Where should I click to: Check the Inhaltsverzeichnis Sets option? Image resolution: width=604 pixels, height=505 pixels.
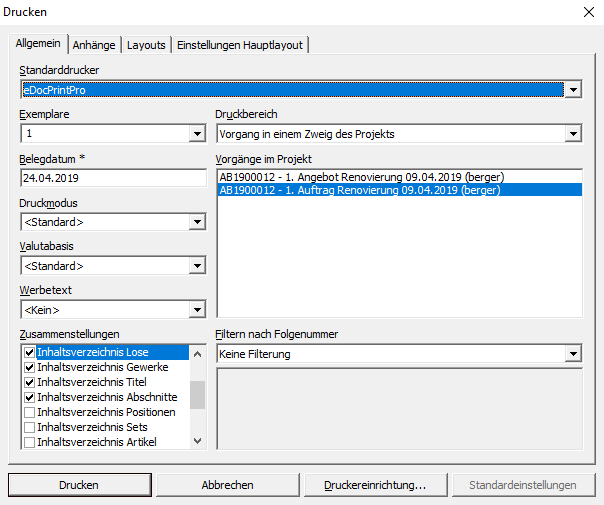click(29, 427)
